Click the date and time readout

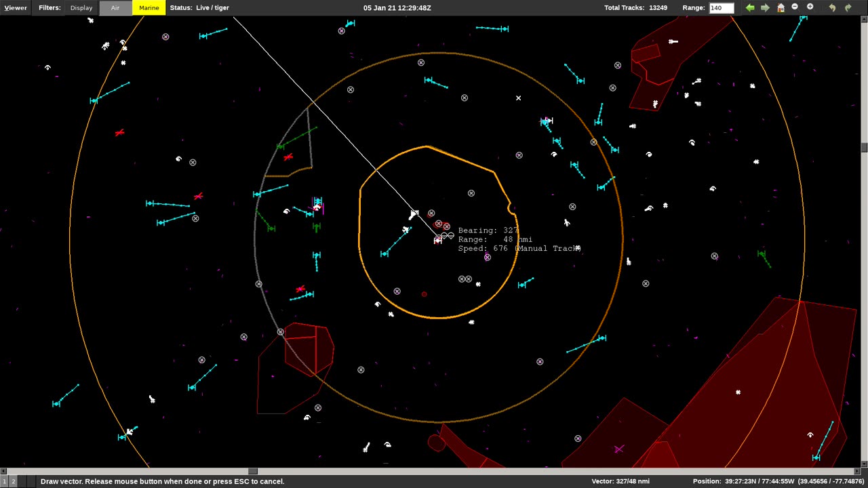point(397,7)
